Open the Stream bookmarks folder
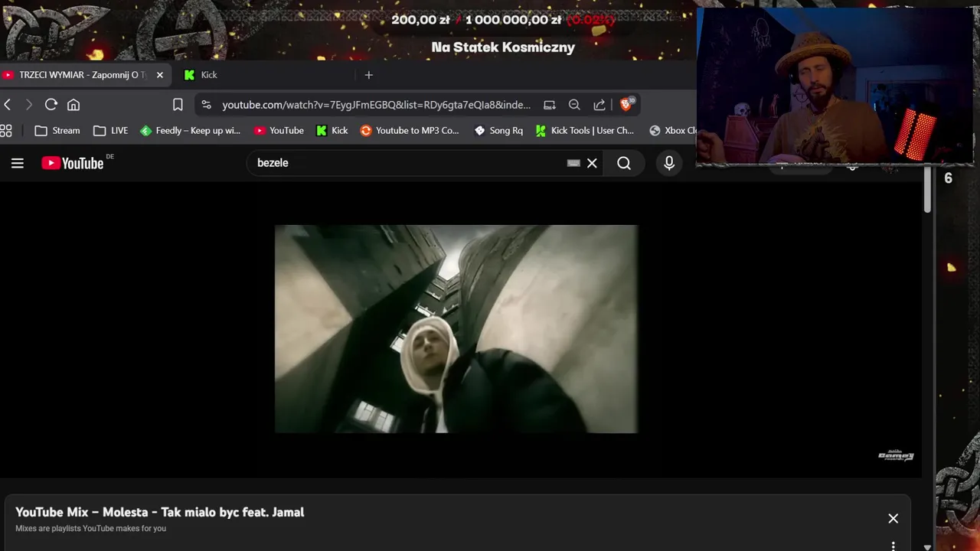The height and width of the screenshot is (551, 980). click(57, 131)
